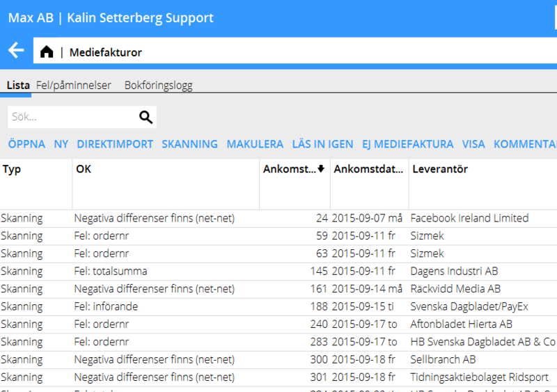Start DIREKTIMPORT
The image size is (557, 392).
click(115, 144)
